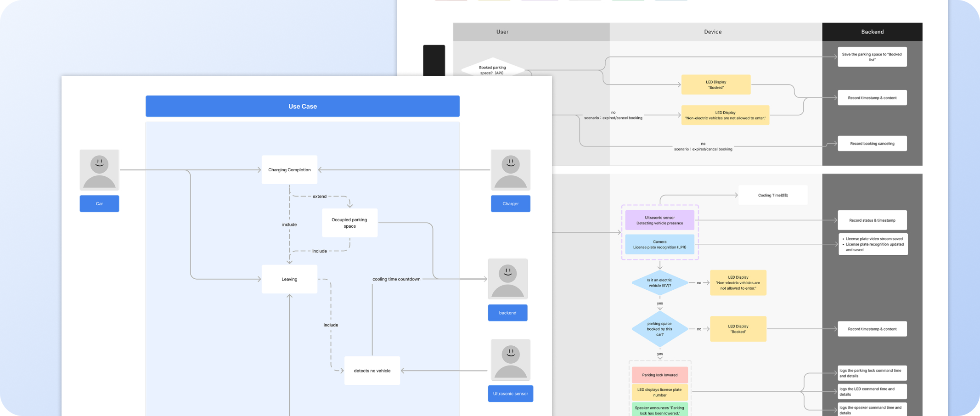Select the Leaving use case box
The height and width of the screenshot is (416, 980).
[x=289, y=279]
